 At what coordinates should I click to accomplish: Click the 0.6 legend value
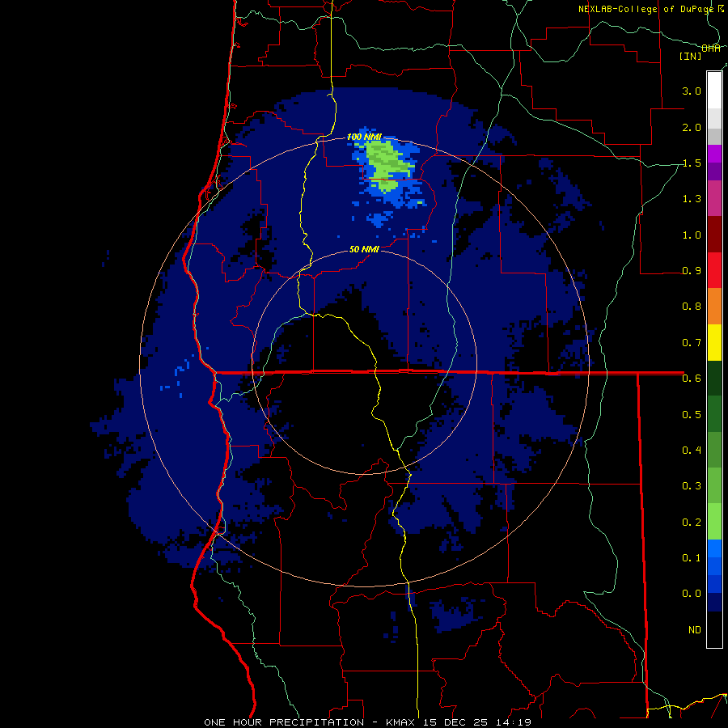click(x=692, y=379)
